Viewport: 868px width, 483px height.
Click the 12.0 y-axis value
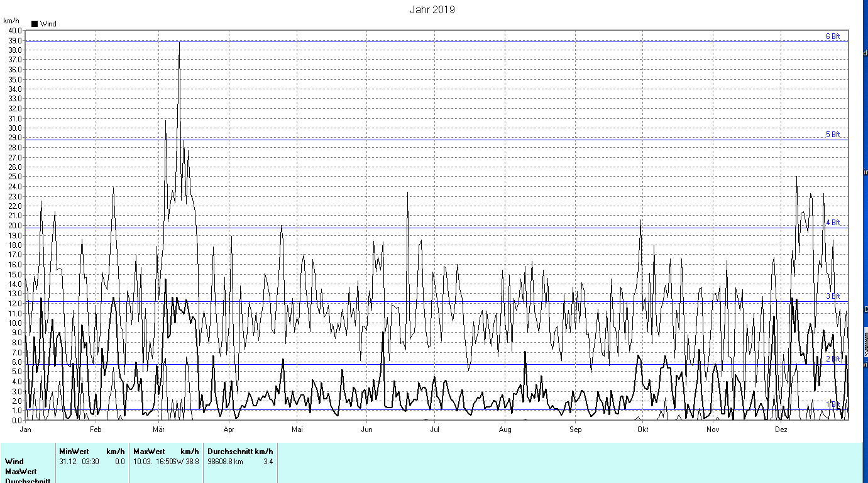[x=14, y=304]
